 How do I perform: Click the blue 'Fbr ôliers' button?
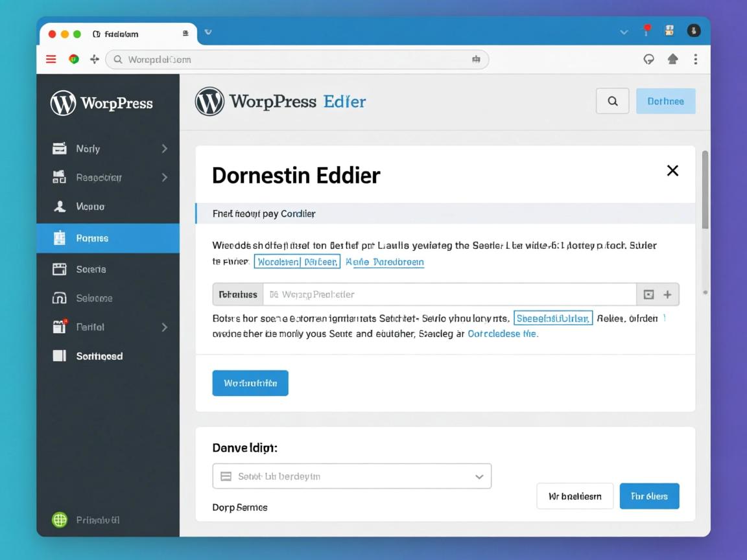tap(649, 496)
